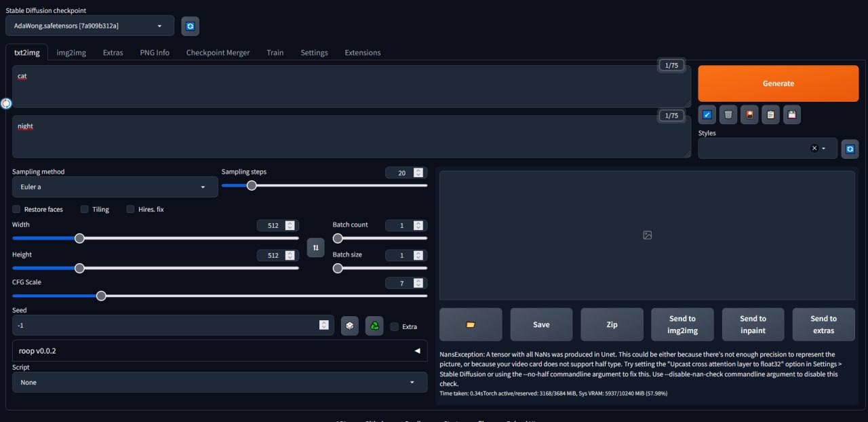Swap width and height values
Viewport: 868px width, 422px height.
[x=315, y=248]
